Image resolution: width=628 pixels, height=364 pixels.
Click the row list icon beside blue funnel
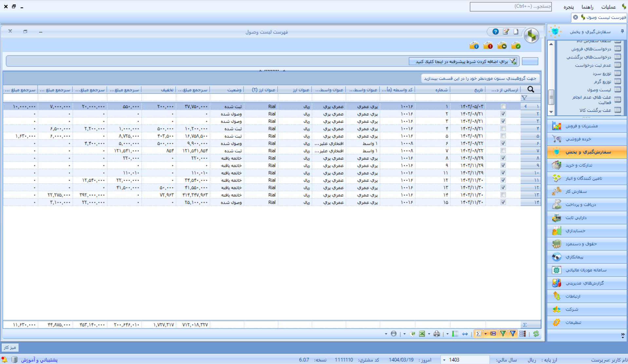tap(523, 334)
